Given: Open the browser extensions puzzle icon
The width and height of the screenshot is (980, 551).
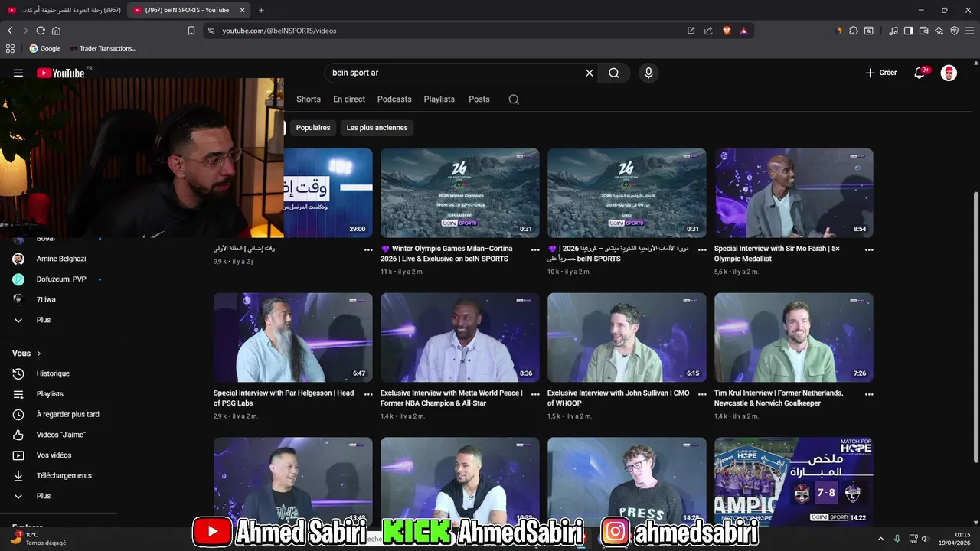Looking at the screenshot, I should tap(854, 31).
